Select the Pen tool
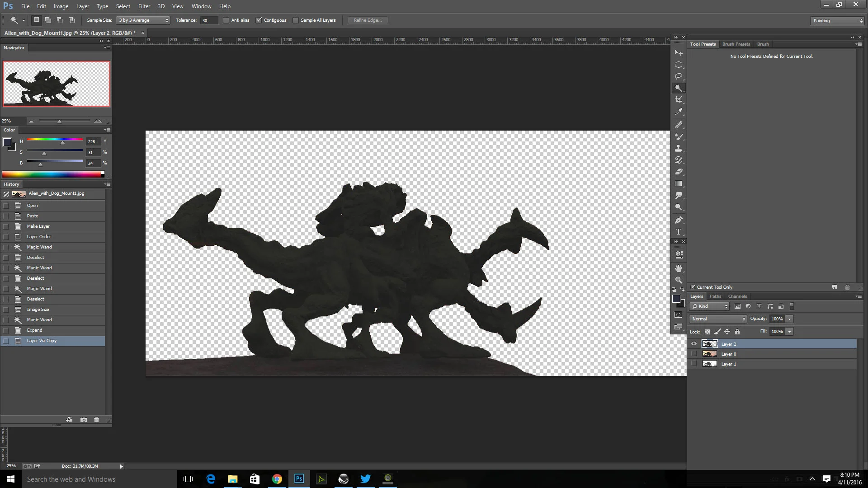The image size is (868, 488). point(679,220)
